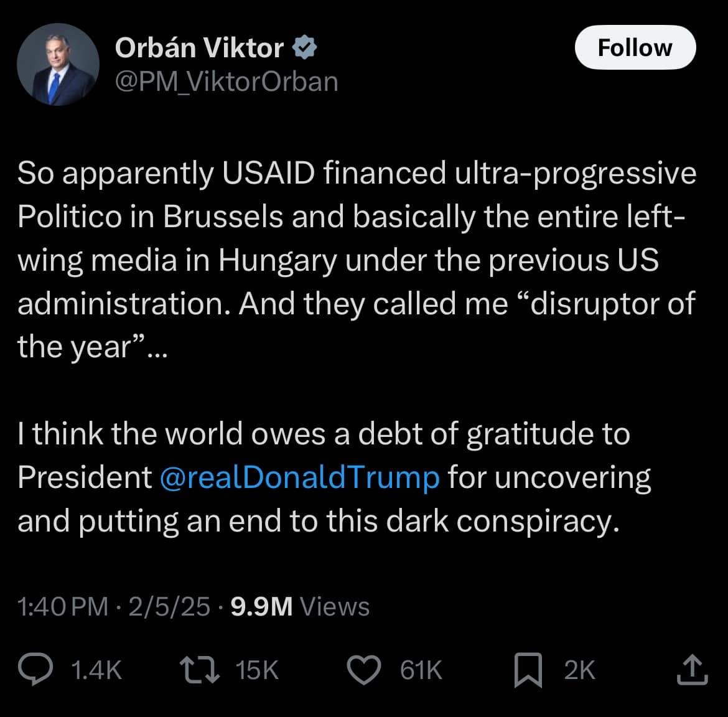
Task: Bookmark this tweet using the bookmark icon
Action: pyautogui.click(x=530, y=670)
